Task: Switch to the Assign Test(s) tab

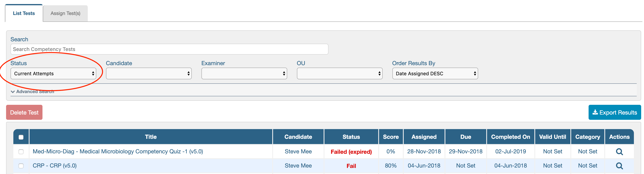Action: (x=65, y=13)
